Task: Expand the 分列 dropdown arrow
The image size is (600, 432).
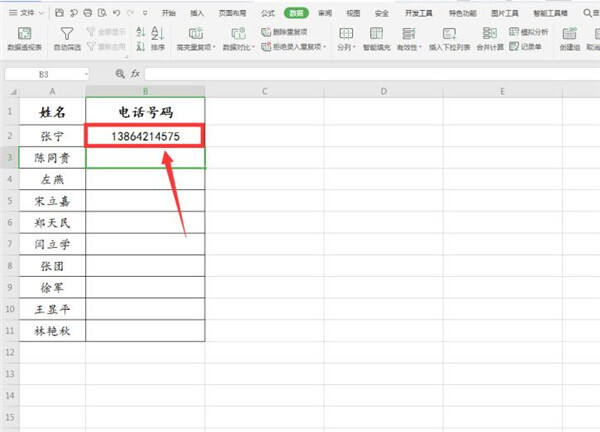Action: (354, 47)
